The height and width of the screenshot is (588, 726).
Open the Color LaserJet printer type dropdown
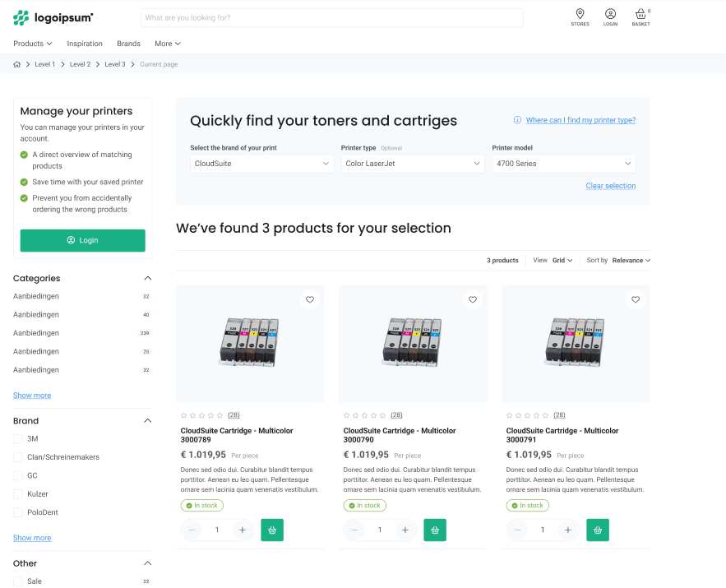pyautogui.click(x=412, y=163)
